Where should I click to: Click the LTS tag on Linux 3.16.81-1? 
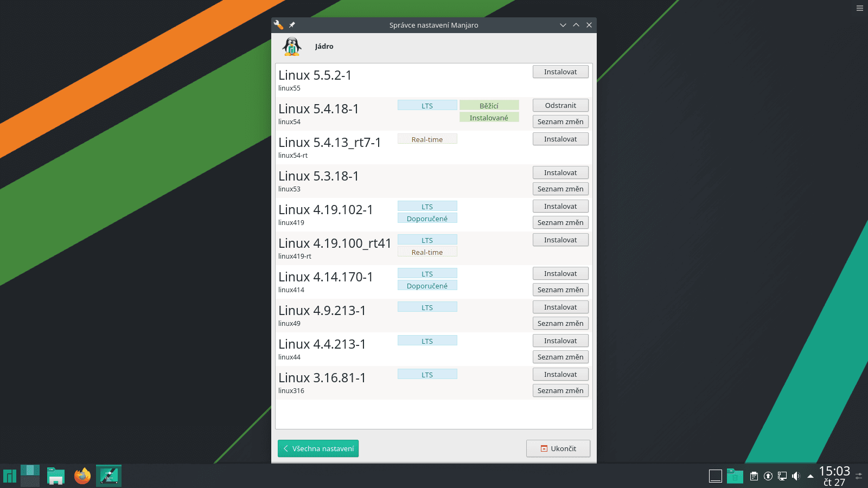pyautogui.click(x=427, y=375)
